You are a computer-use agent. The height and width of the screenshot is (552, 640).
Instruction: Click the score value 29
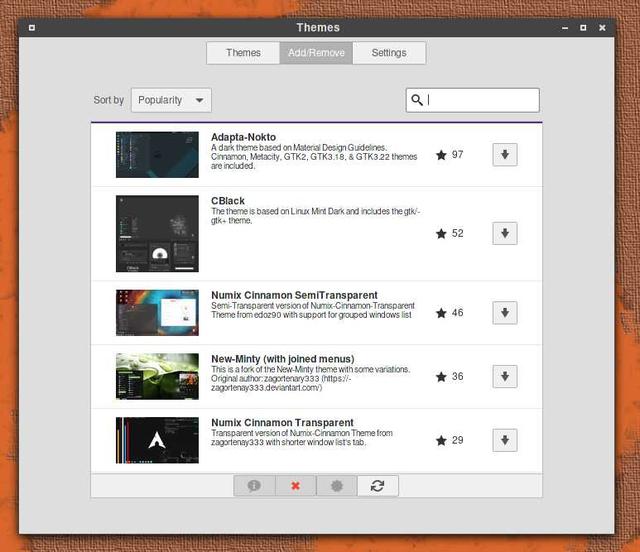458,440
